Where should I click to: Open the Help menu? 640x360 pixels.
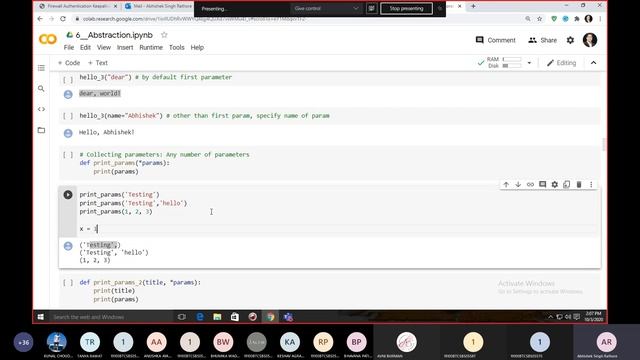[197, 47]
